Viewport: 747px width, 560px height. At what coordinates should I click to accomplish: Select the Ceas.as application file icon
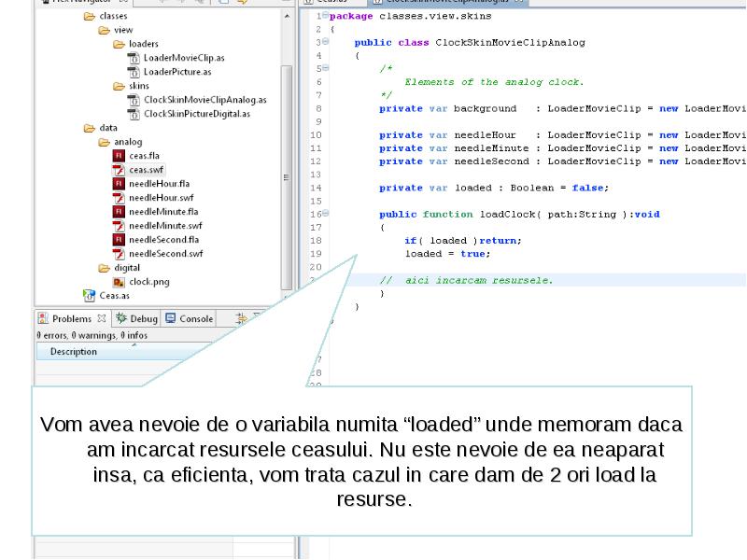click(89, 296)
